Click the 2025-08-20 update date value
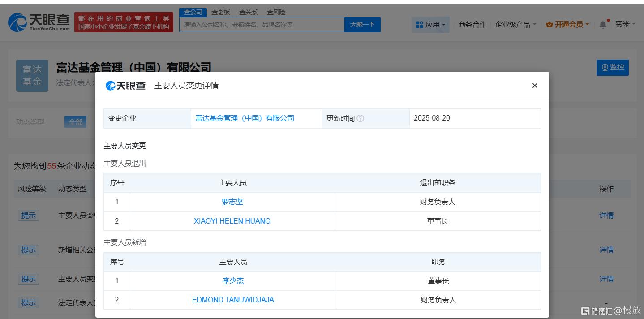The image size is (644, 319). pos(432,118)
